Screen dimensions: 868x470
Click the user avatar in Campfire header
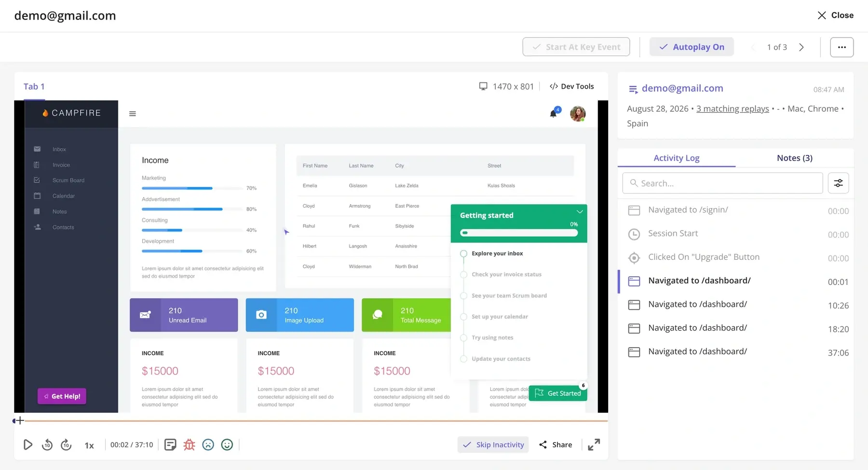click(578, 114)
